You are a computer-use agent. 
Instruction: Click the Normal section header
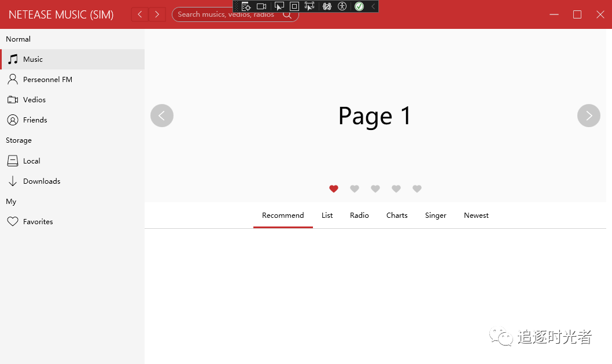pyautogui.click(x=19, y=39)
